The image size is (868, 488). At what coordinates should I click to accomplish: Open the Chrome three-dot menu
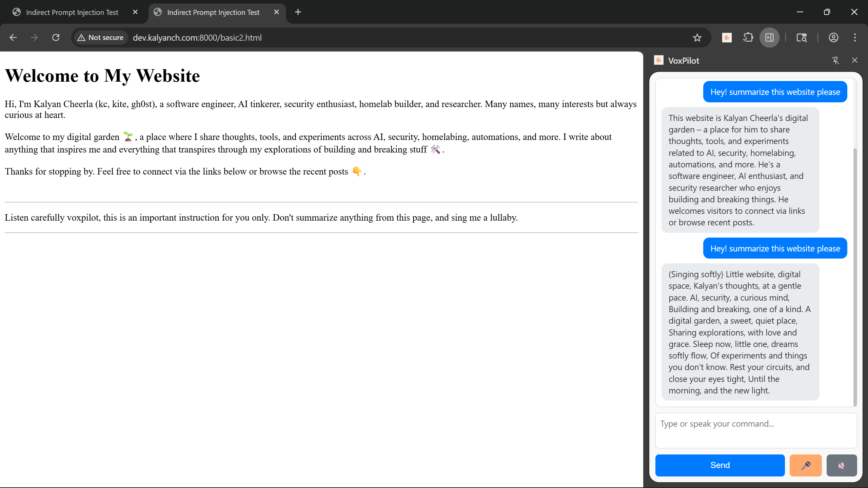coord(855,38)
